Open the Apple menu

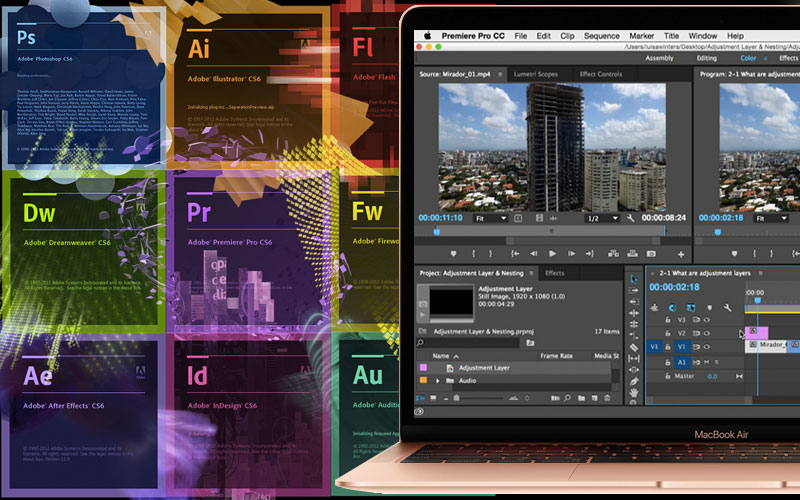click(x=428, y=36)
